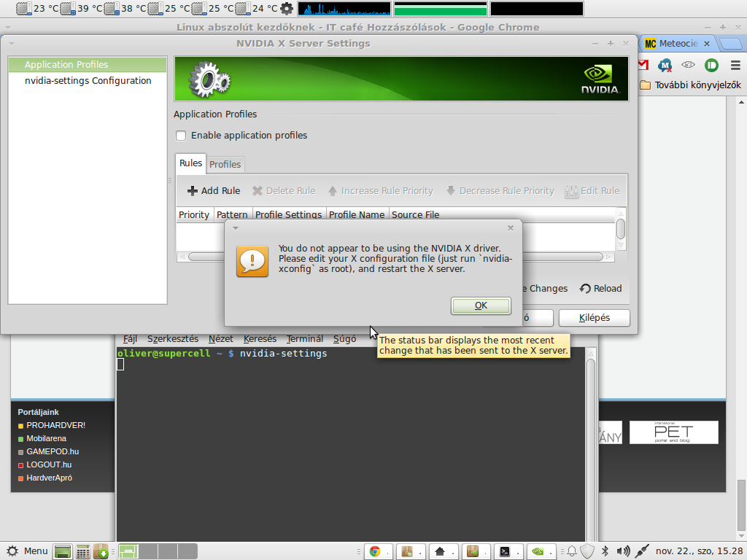747x560 pixels.
Task: Open the Keresés menu in the terminal
Action: coord(260,338)
